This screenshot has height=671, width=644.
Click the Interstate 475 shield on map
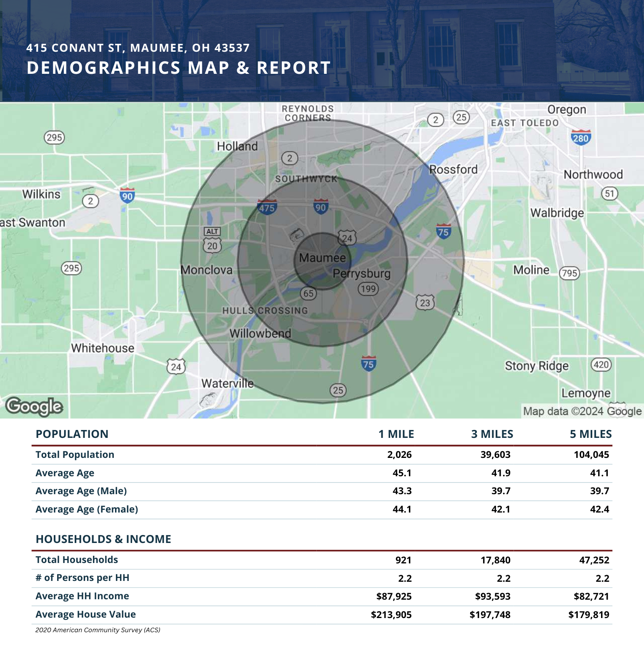(x=267, y=207)
